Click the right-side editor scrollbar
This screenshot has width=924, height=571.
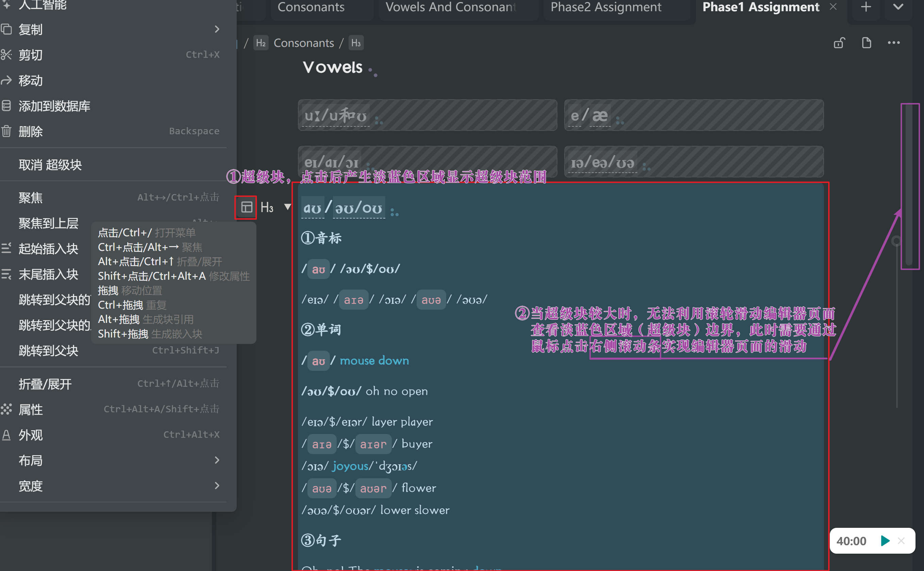909,185
